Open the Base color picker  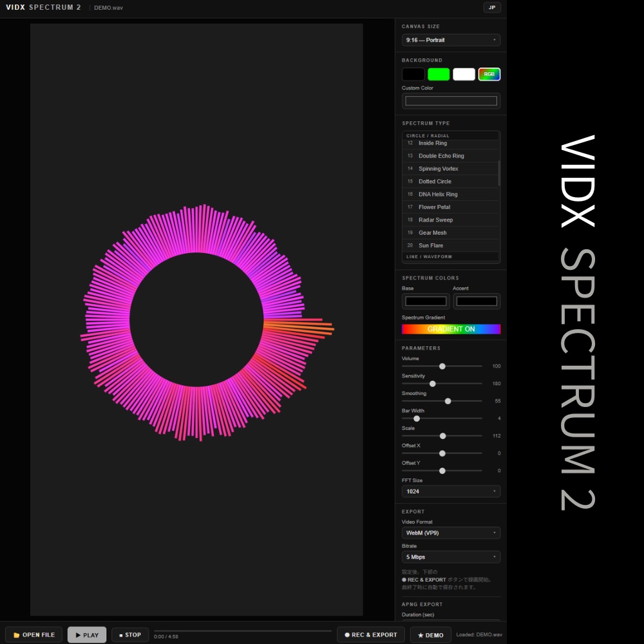pyautogui.click(x=426, y=301)
